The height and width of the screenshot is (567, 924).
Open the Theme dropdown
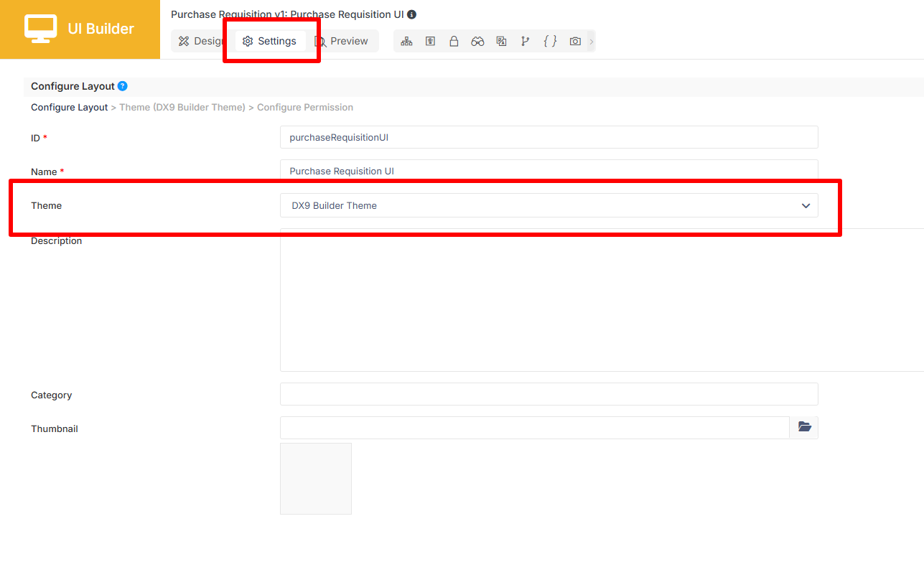coord(549,205)
